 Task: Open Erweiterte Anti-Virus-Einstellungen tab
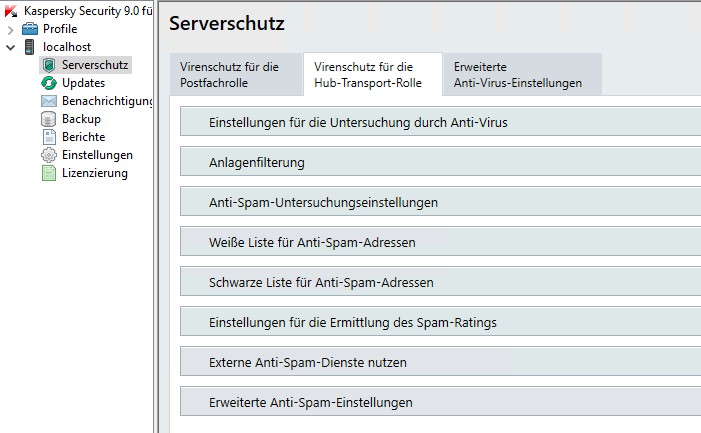(x=522, y=75)
